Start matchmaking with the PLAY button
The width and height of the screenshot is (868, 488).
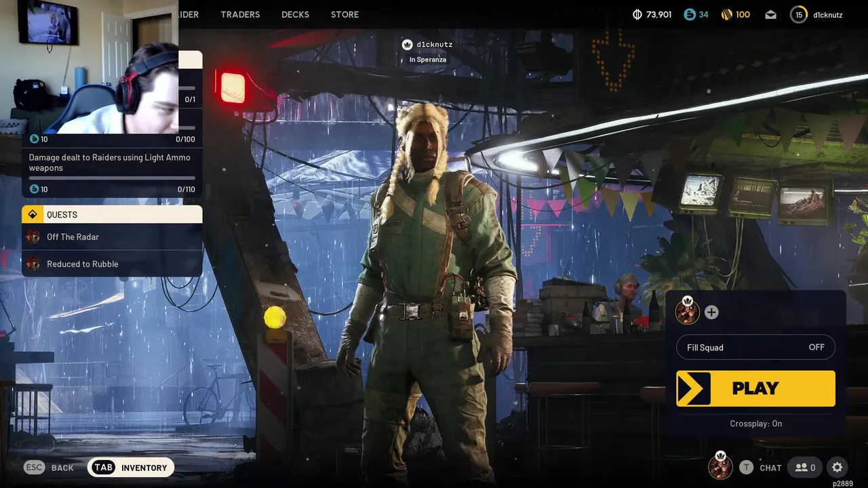tap(755, 388)
